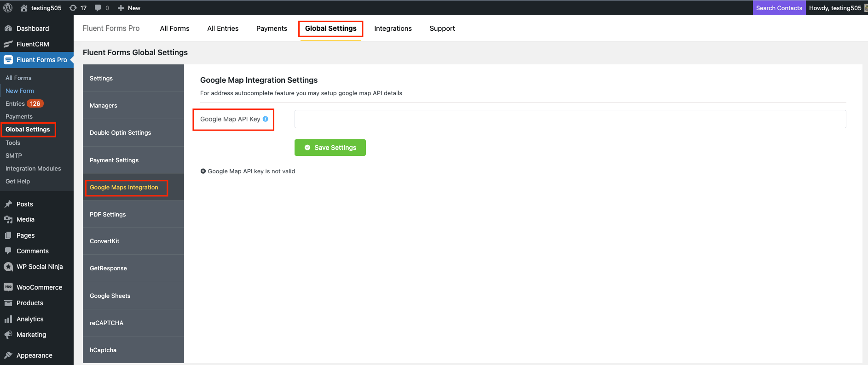Click the Media icon in sidebar
The image size is (868, 365).
[8, 220]
